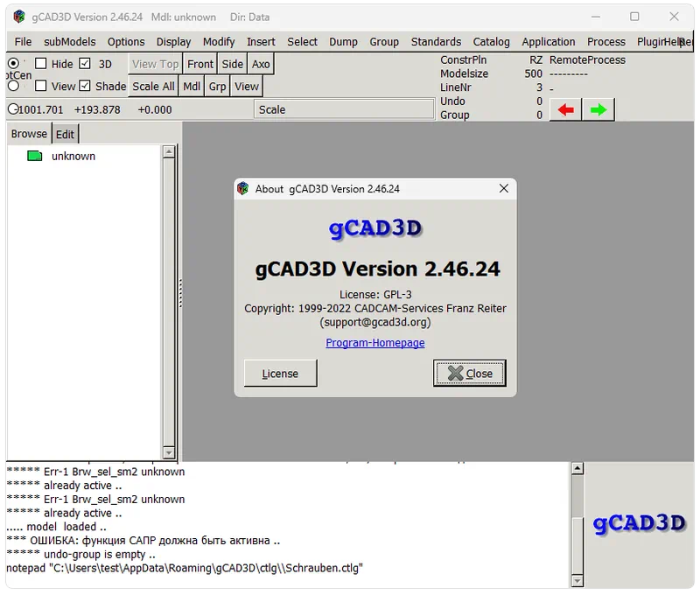Open the Options menu
The height and width of the screenshot is (595, 700).
tap(126, 41)
